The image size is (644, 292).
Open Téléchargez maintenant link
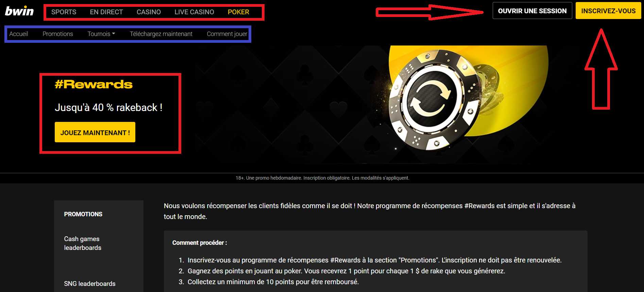161,34
